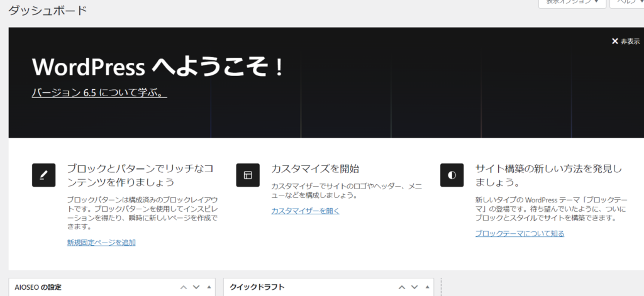Open the バージョン 6.5 について学ぶ link
The height and width of the screenshot is (296, 644).
[x=99, y=92]
